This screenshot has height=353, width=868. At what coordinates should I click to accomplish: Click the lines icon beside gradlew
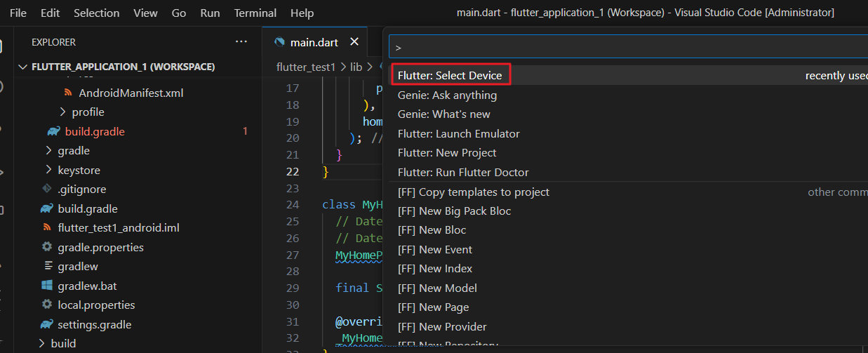click(x=47, y=267)
